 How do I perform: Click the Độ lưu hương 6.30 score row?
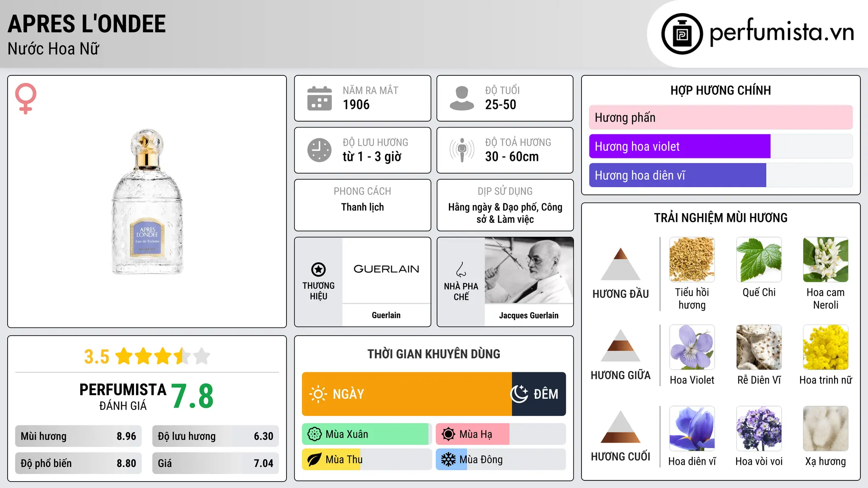point(215,436)
